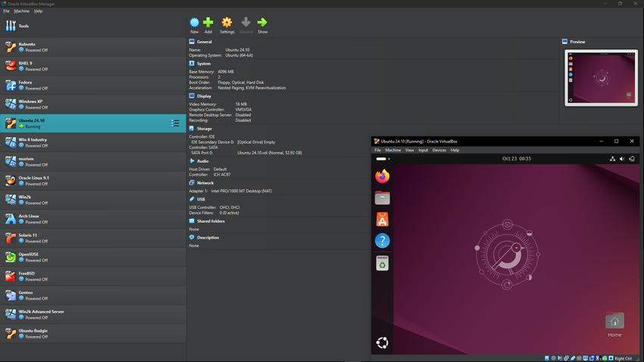Click the mouse integration indicator in the VM status bar
Image resolution: width=644 pixels, height=362 pixels.
click(605, 358)
